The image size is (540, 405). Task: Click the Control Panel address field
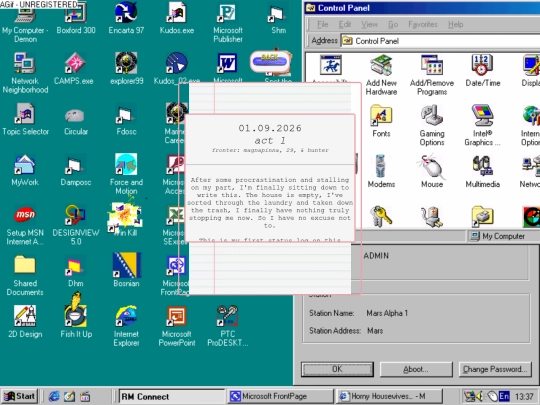point(440,41)
